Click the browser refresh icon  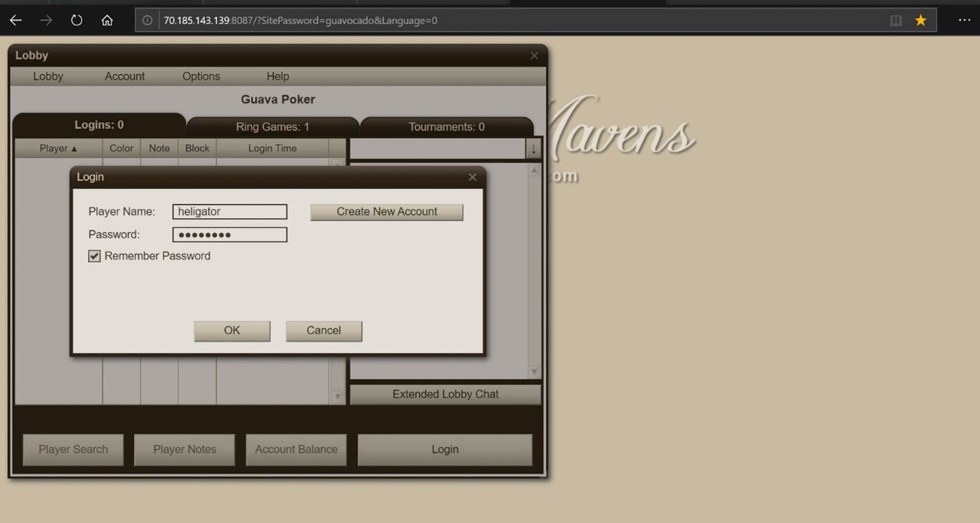tap(77, 19)
